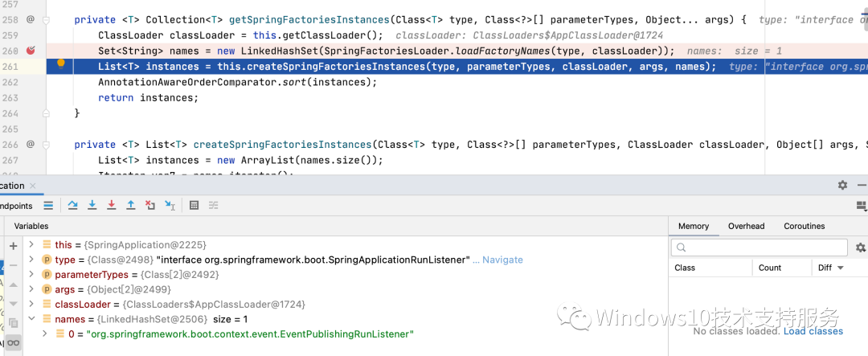
Task: Click the Step Out arrow icon
Action: click(x=131, y=206)
